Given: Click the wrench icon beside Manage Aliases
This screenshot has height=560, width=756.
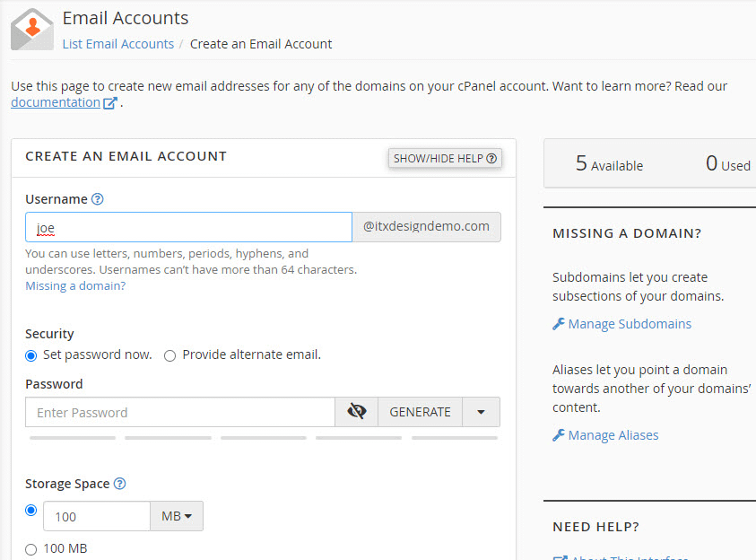Looking at the screenshot, I should pyautogui.click(x=558, y=435).
